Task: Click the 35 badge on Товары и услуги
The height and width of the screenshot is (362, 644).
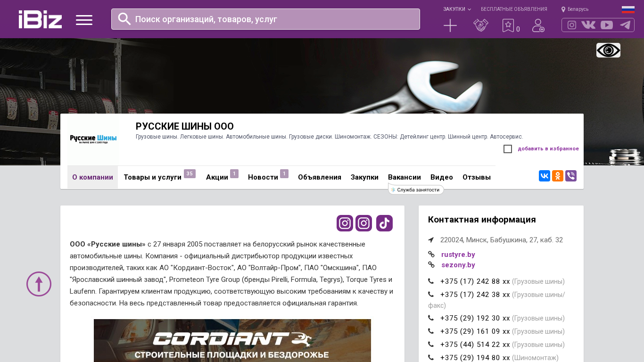Action: coord(190,173)
